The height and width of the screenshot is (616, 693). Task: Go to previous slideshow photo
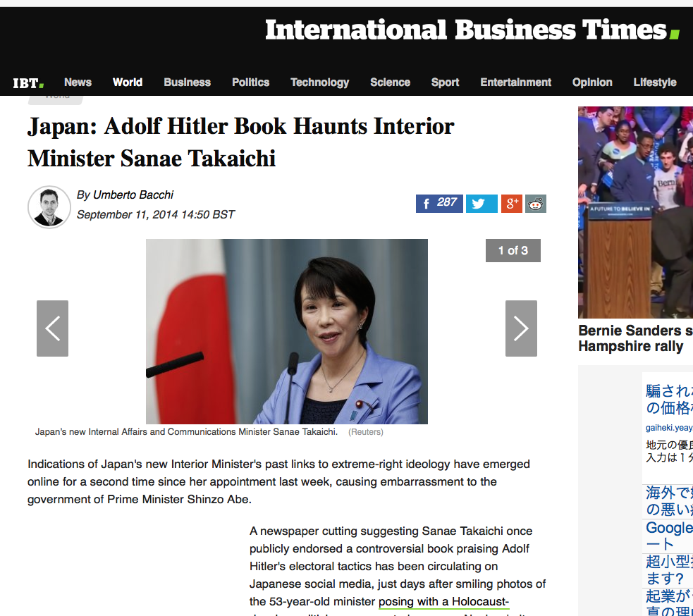pyautogui.click(x=53, y=328)
